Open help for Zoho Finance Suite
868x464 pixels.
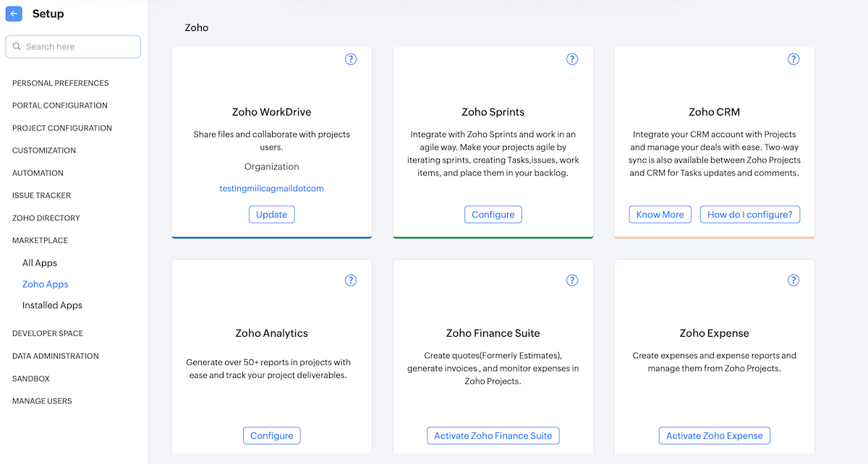(x=572, y=280)
